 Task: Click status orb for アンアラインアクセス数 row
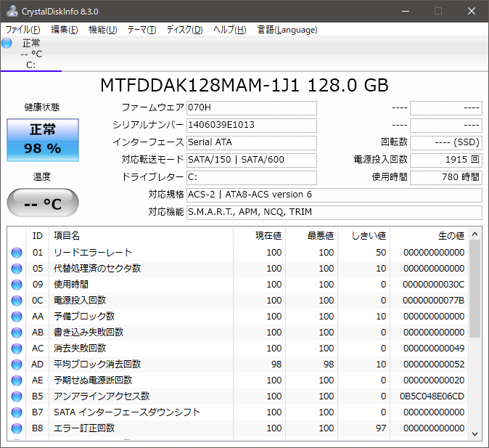(x=17, y=396)
